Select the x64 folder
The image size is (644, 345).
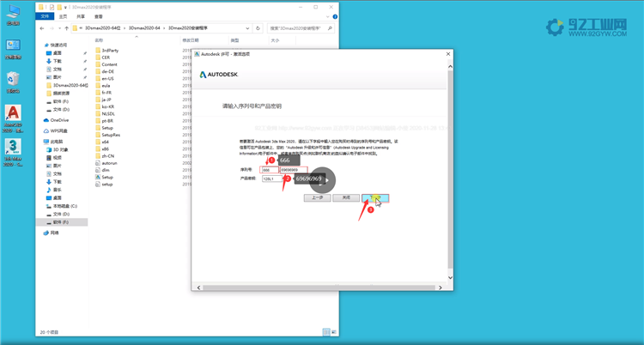(102, 142)
